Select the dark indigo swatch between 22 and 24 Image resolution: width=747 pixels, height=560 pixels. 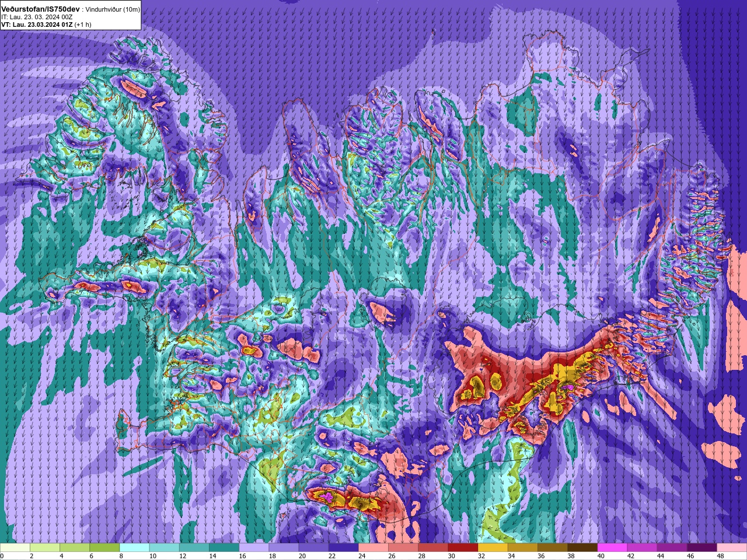pos(344,548)
